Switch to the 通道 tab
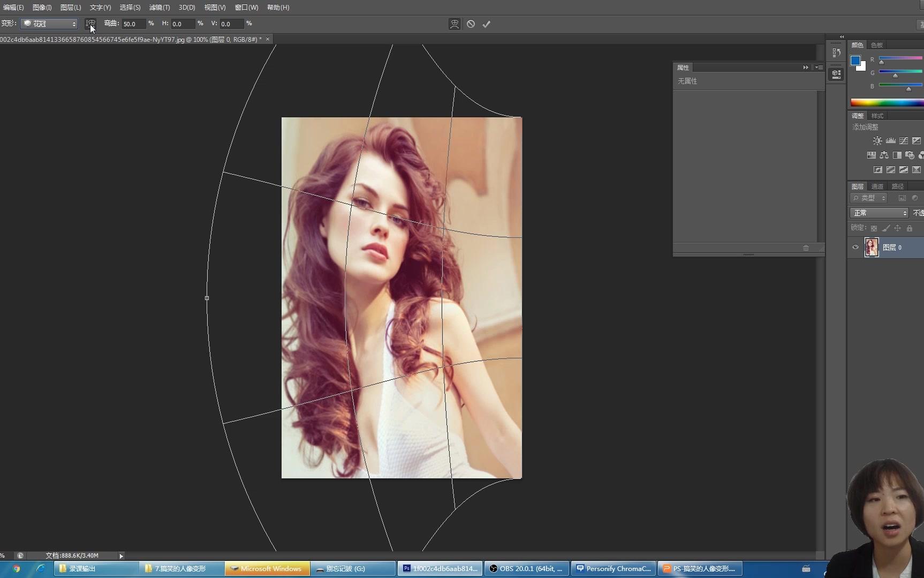The width and height of the screenshot is (924, 578). [x=877, y=186]
